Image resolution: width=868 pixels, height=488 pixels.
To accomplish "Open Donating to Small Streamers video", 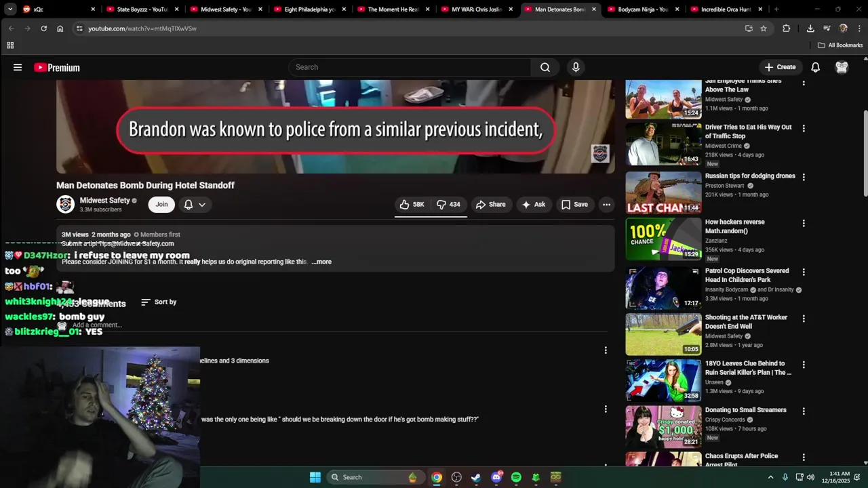I will coord(746,410).
